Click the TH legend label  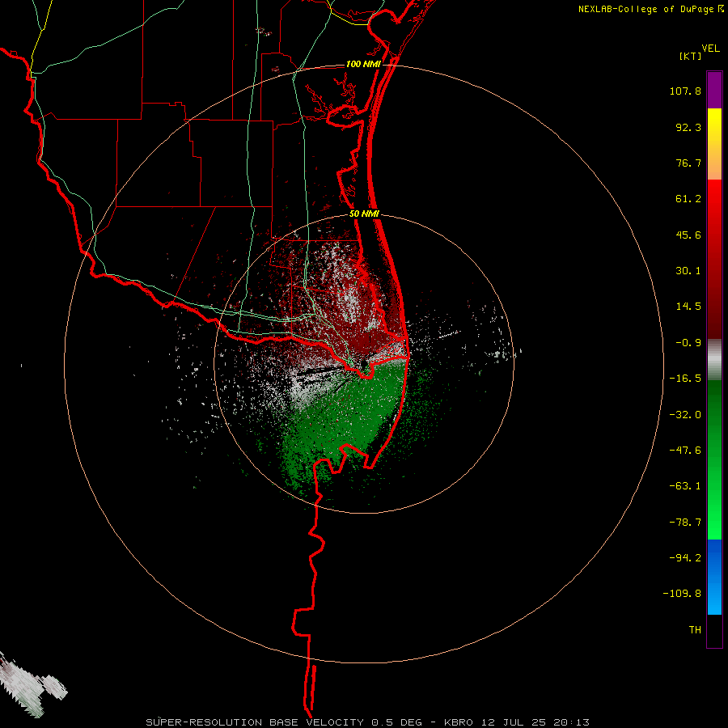(695, 630)
